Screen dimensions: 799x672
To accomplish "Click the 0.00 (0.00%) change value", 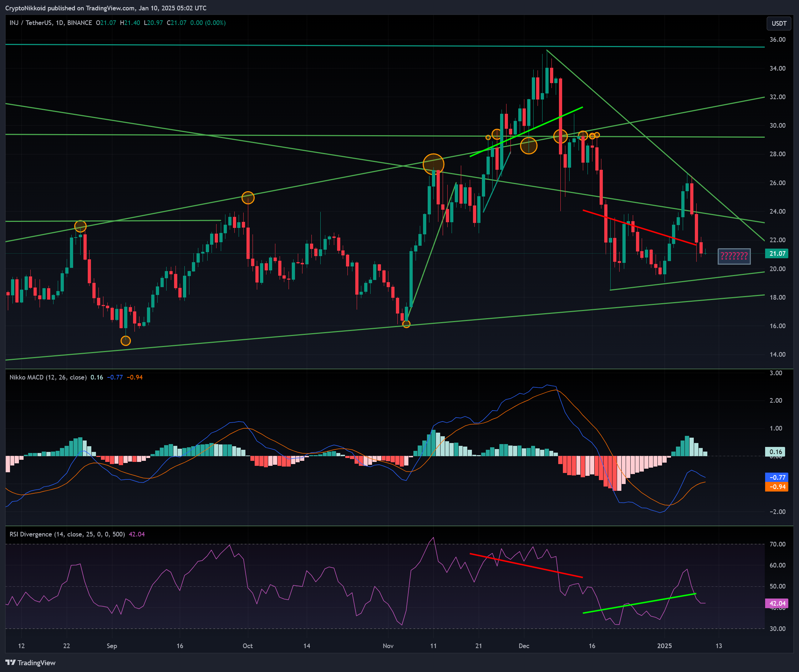I will click(x=208, y=23).
